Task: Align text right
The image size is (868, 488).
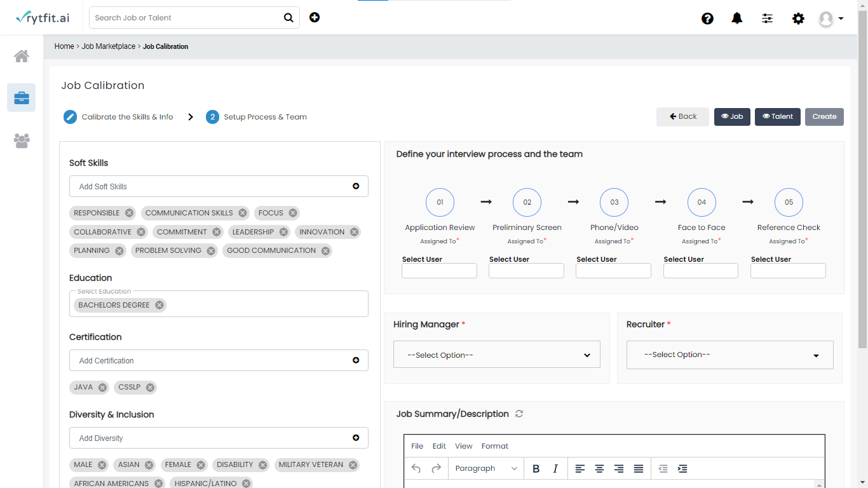Action: [x=619, y=468]
